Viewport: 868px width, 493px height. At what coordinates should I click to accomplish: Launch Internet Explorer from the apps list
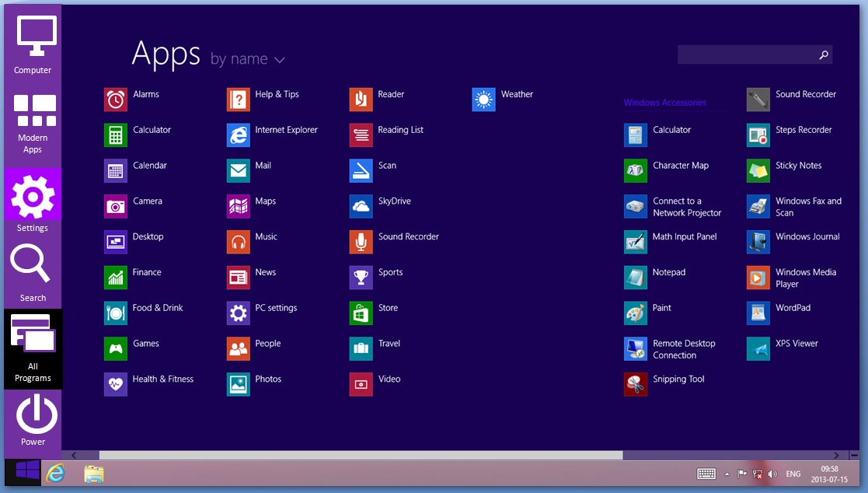coord(239,135)
